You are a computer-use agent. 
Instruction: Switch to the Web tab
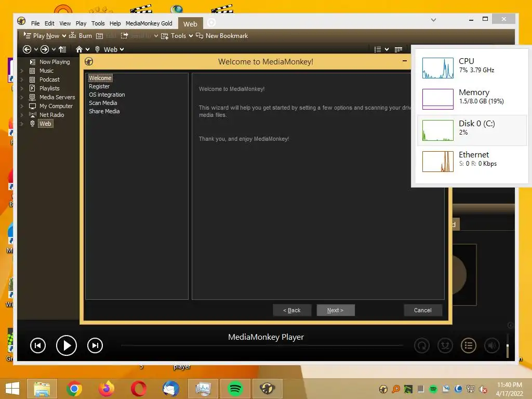pos(190,24)
